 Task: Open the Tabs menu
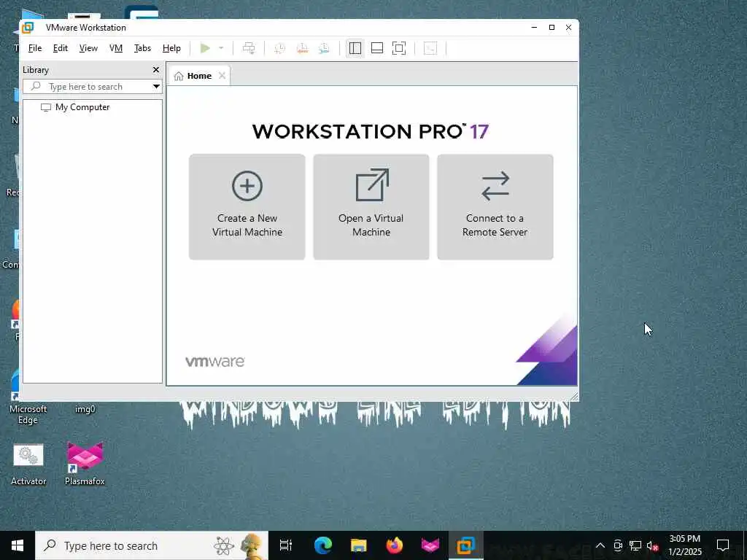coord(142,48)
